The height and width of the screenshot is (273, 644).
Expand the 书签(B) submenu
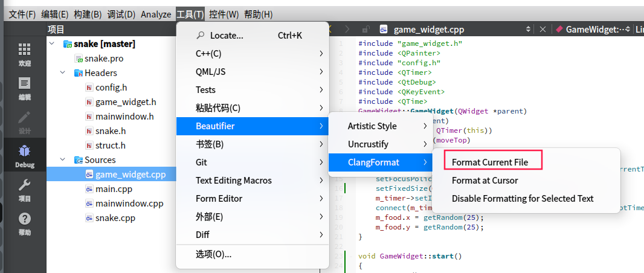coord(252,144)
